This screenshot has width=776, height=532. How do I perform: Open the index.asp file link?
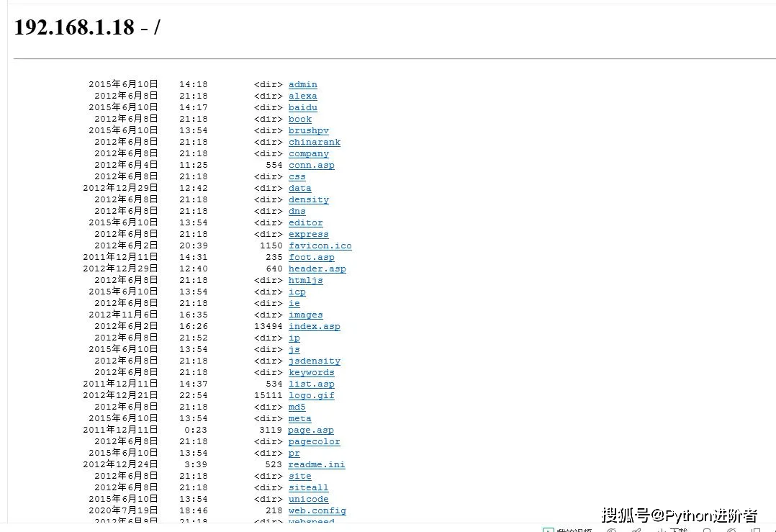click(x=315, y=326)
